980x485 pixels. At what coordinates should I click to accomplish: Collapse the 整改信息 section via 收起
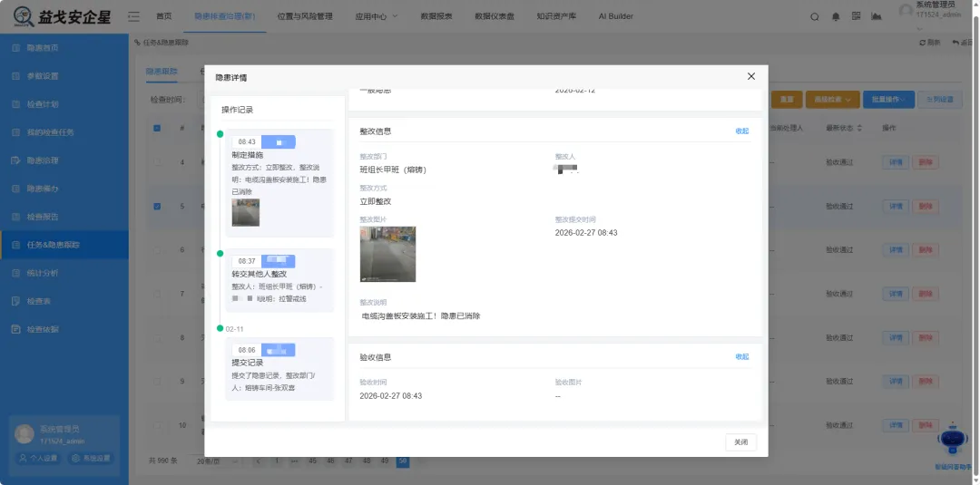pos(742,131)
